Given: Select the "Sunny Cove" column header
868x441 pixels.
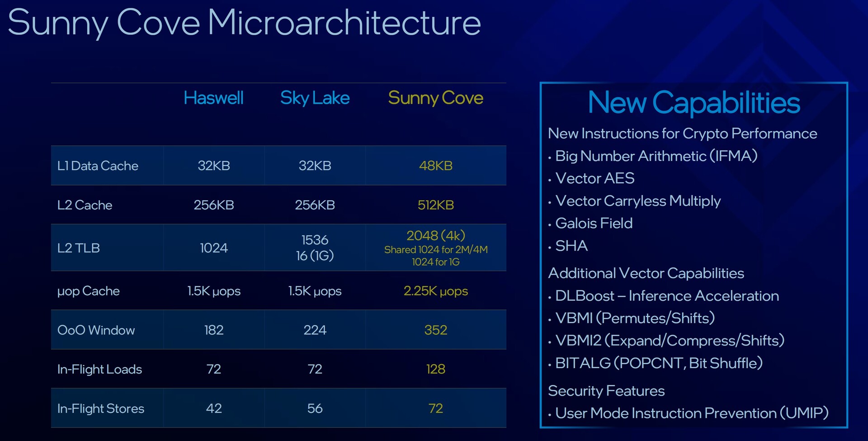Looking at the screenshot, I should tap(436, 98).
